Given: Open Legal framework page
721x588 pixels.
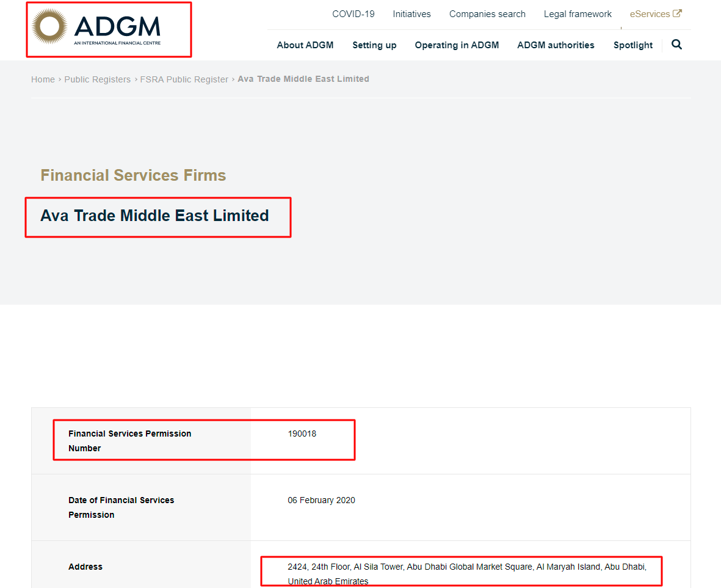Looking at the screenshot, I should click(578, 14).
